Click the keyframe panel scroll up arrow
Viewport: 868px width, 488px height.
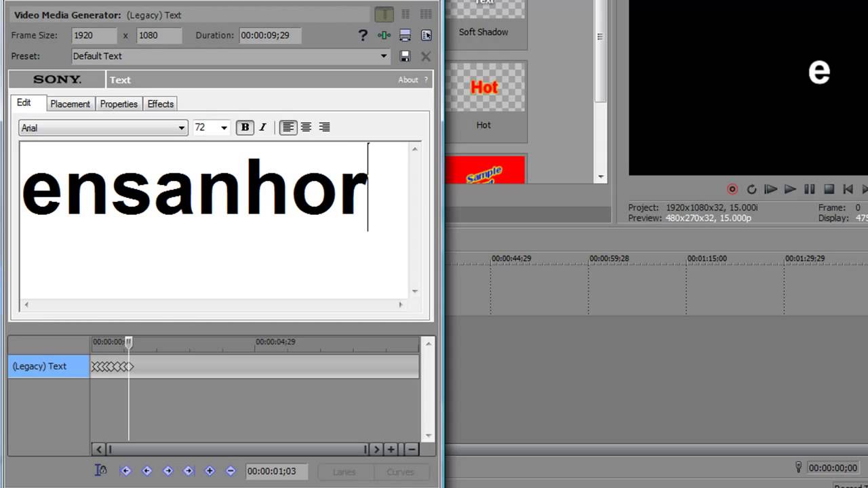coord(428,344)
